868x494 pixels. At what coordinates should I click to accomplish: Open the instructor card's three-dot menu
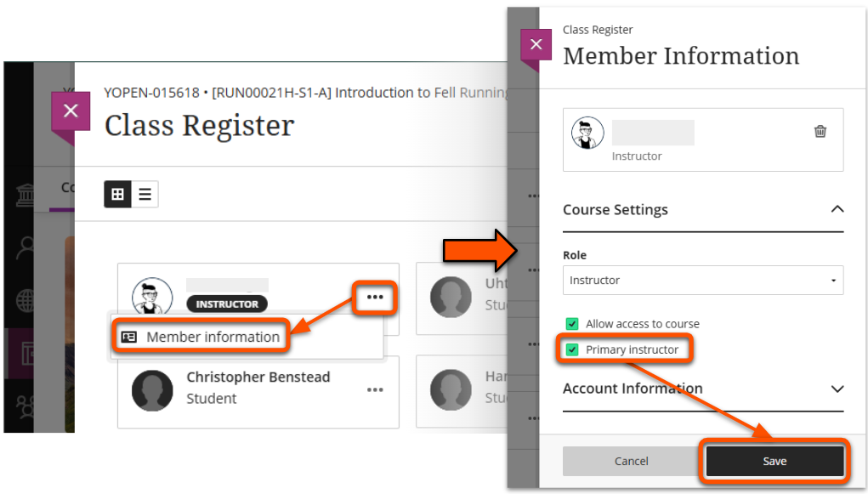[375, 297]
